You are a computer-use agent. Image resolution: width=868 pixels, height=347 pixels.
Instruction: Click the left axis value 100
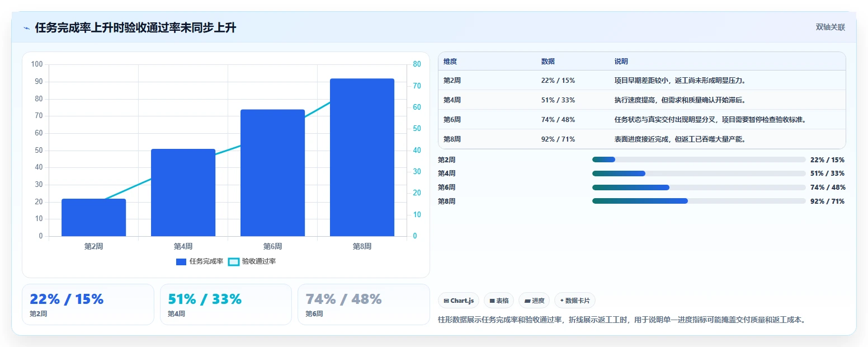pos(37,64)
